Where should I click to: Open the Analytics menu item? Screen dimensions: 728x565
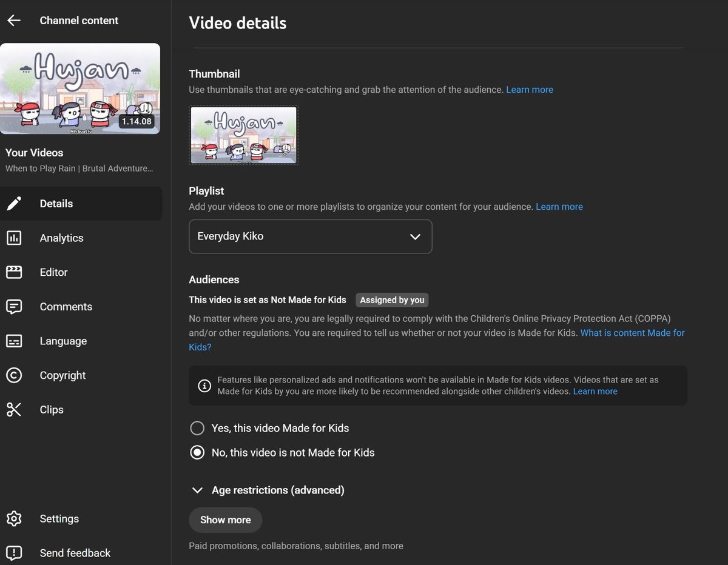(x=81, y=238)
